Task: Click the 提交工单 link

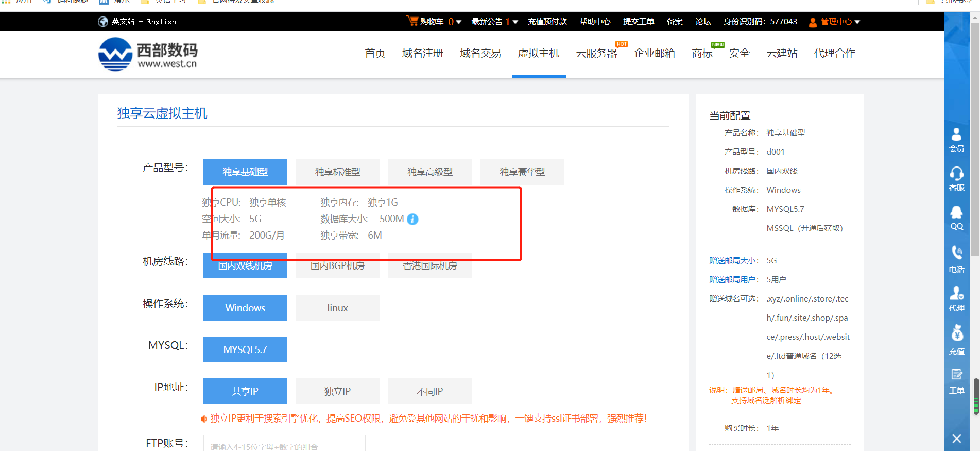Action: [x=639, y=22]
